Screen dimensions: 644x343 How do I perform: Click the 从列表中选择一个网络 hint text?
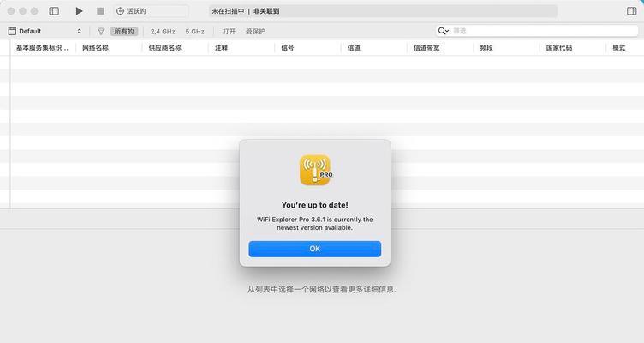click(322, 289)
